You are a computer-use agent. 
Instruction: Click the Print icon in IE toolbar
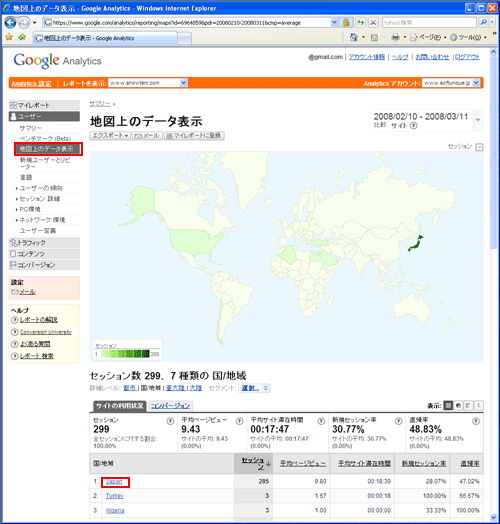(x=395, y=37)
